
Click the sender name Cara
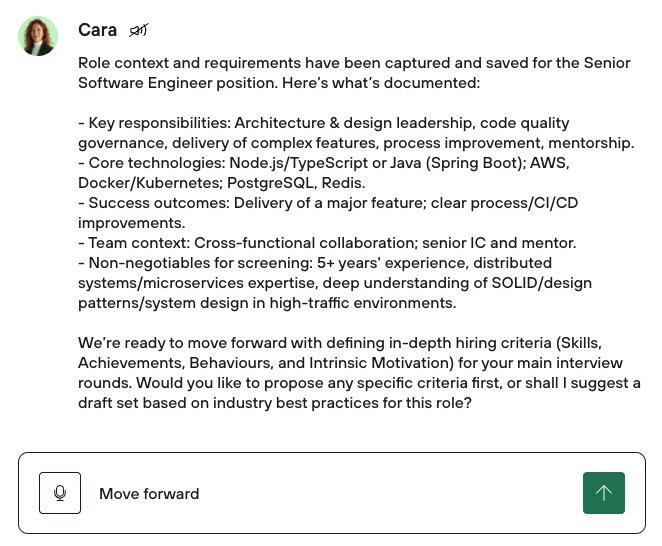click(x=97, y=31)
